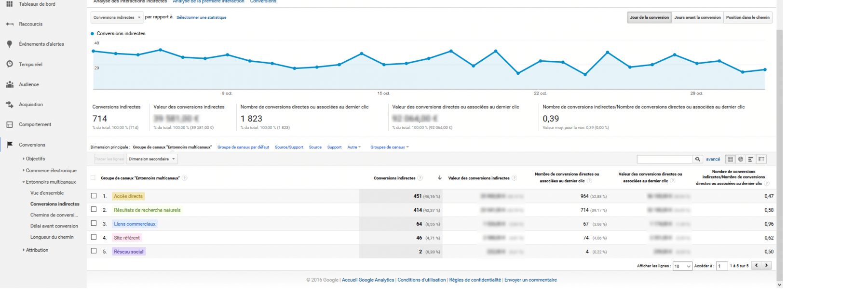Open the Conversions indirectes metric dropdown
The height and width of the screenshot is (297, 868).
117,17
